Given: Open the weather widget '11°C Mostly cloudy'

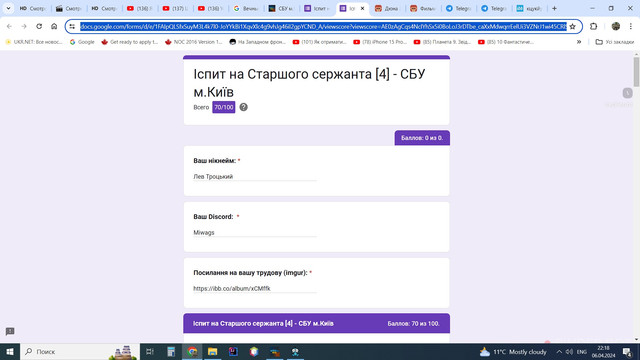Looking at the screenshot, I should click(x=513, y=351).
